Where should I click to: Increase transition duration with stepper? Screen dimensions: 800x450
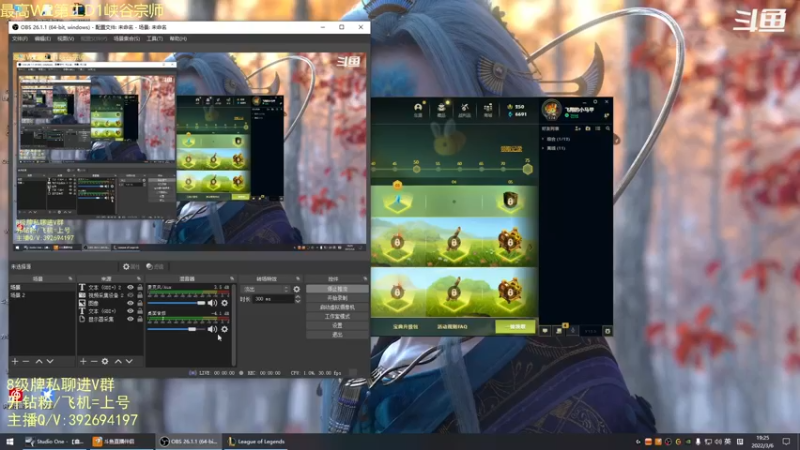coord(298,297)
